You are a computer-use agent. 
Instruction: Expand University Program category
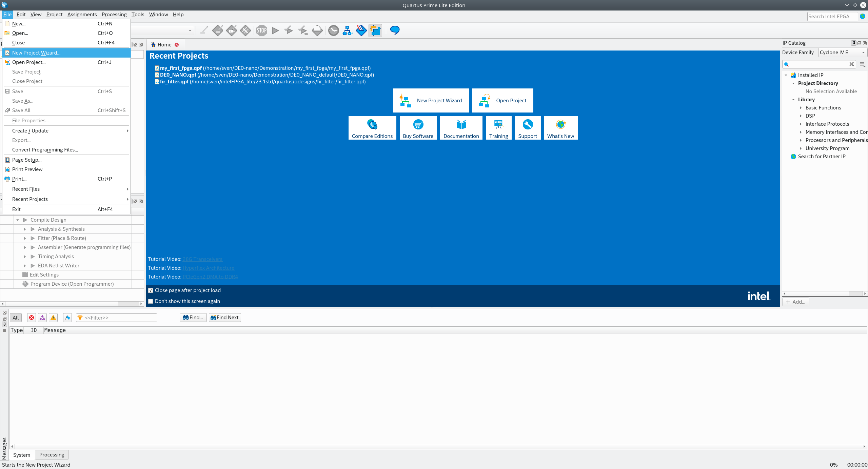click(x=801, y=148)
